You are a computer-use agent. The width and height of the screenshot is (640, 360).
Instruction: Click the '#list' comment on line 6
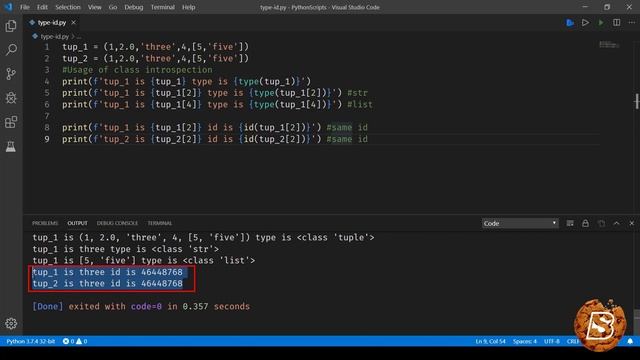click(x=360, y=104)
